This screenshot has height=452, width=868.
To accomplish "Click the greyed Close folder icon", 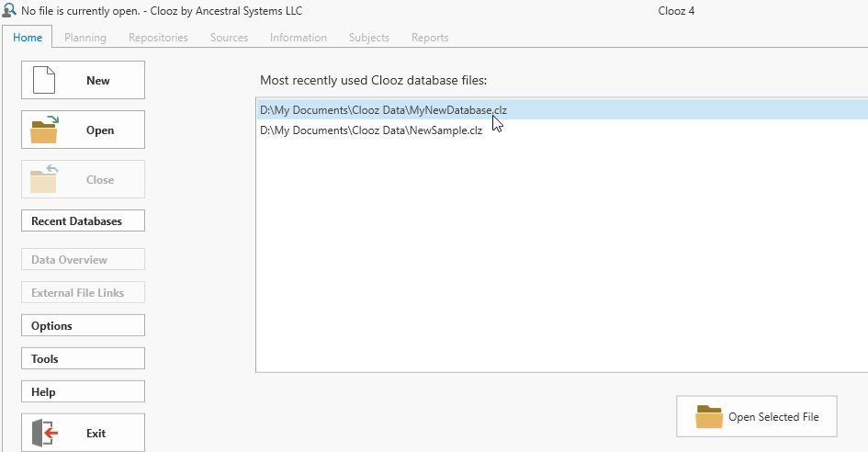I will click(44, 179).
